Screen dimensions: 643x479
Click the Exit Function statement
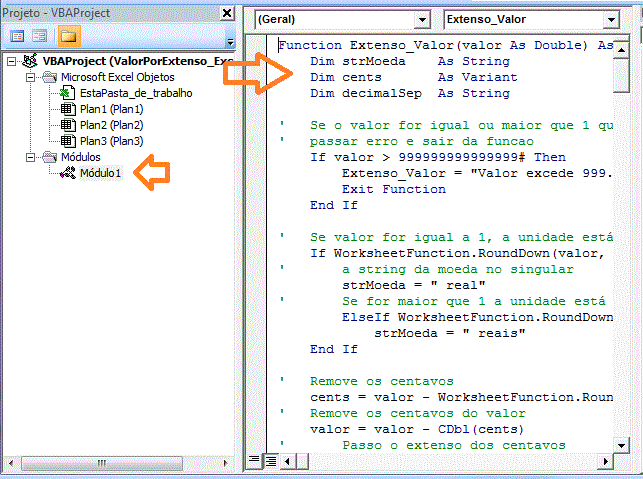click(x=394, y=189)
